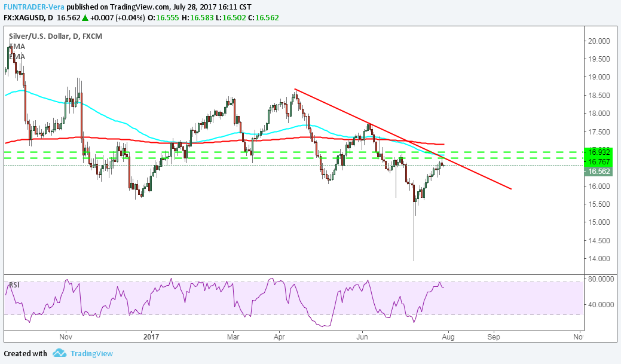Click the RSI indicator label

point(14,285)
